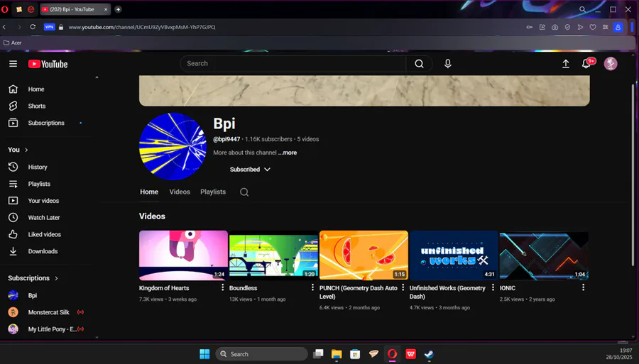Expand channel description via ...more

288,153
